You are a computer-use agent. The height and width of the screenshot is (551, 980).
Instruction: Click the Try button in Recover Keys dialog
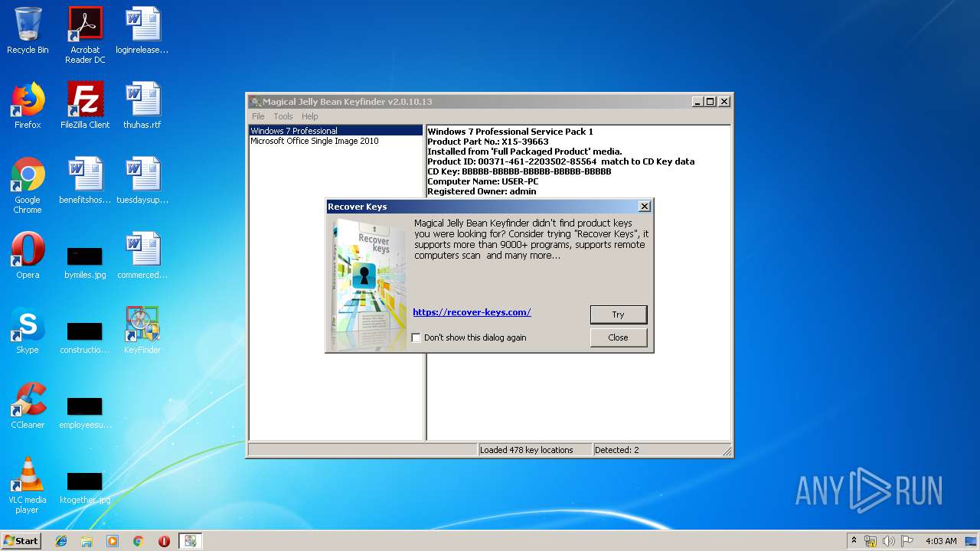tap(619, 315)
